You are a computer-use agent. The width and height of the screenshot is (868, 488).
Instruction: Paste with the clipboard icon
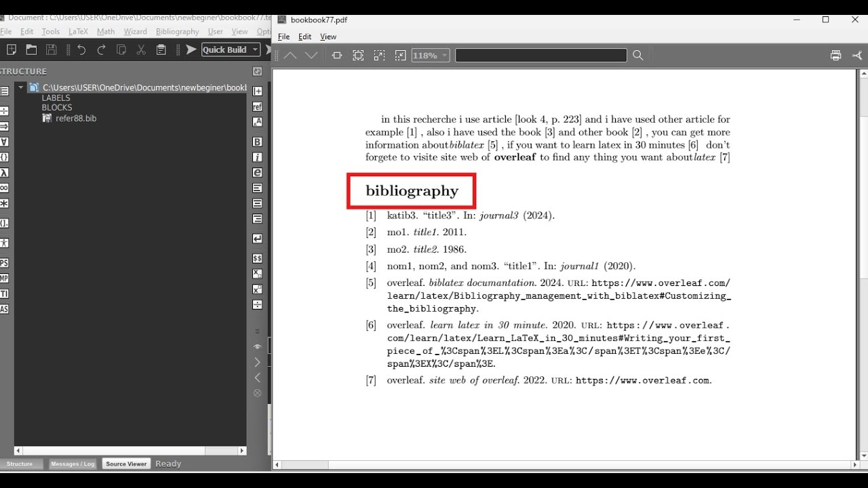pos(161,49)
